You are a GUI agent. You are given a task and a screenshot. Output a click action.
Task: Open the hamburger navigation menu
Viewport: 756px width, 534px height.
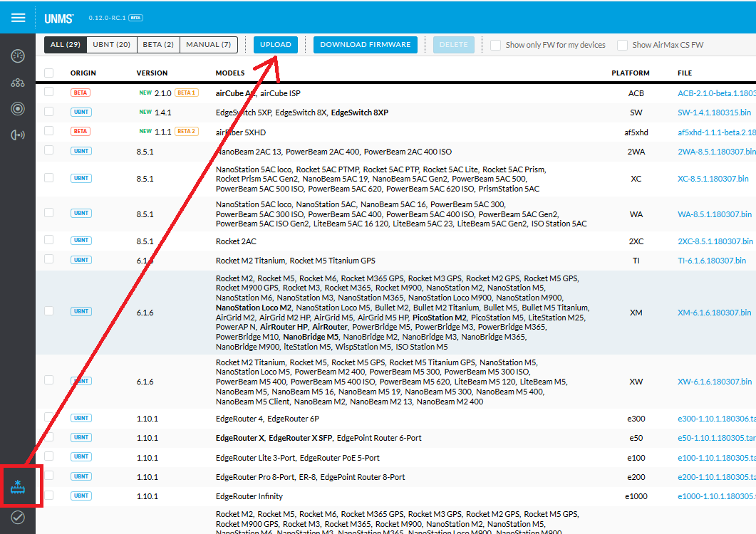(18, 17)
